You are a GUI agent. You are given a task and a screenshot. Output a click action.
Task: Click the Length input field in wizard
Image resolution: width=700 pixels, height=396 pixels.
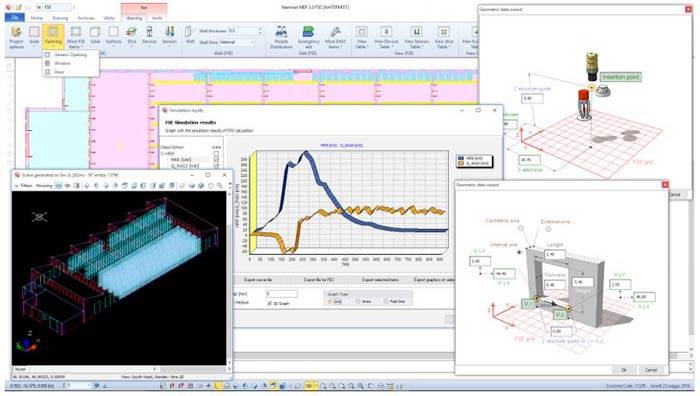click(x=555, y=254)
